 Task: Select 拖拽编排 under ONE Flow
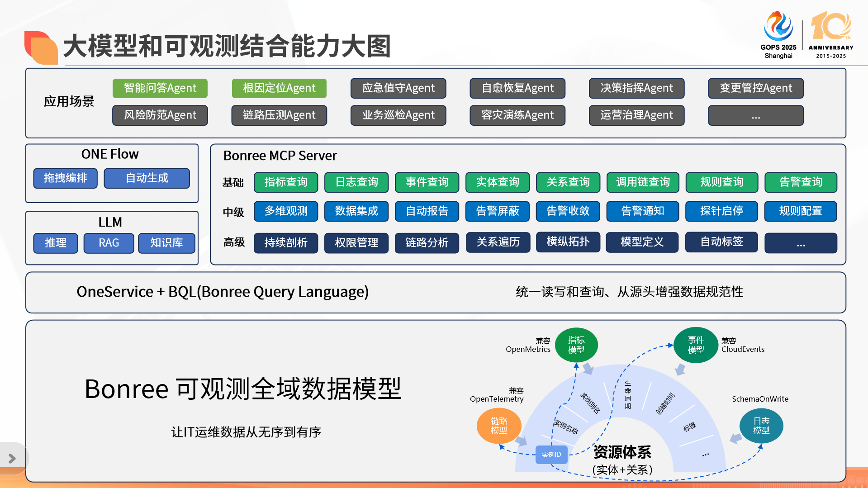66,178
